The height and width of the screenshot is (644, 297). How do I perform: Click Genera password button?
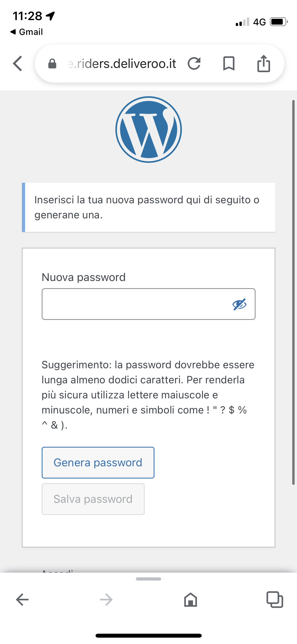click(98, 463)
